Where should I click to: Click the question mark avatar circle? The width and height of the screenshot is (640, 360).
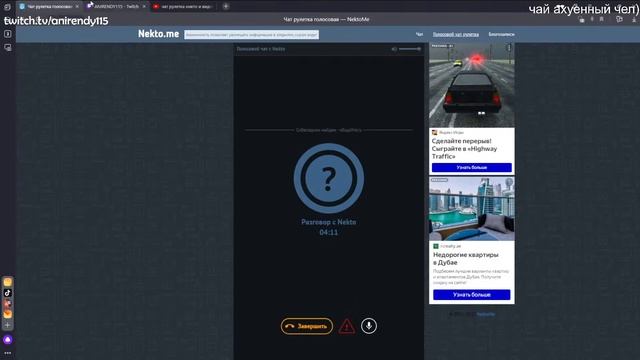point(329,178)
